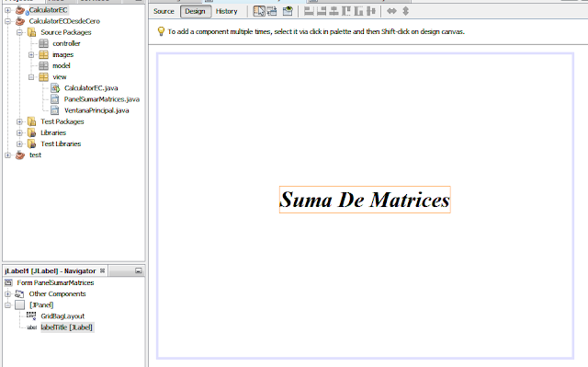Activate Connection Mode toolbar icon
The height and width of the screenshot is (367, 588).
tap(272, 11)
